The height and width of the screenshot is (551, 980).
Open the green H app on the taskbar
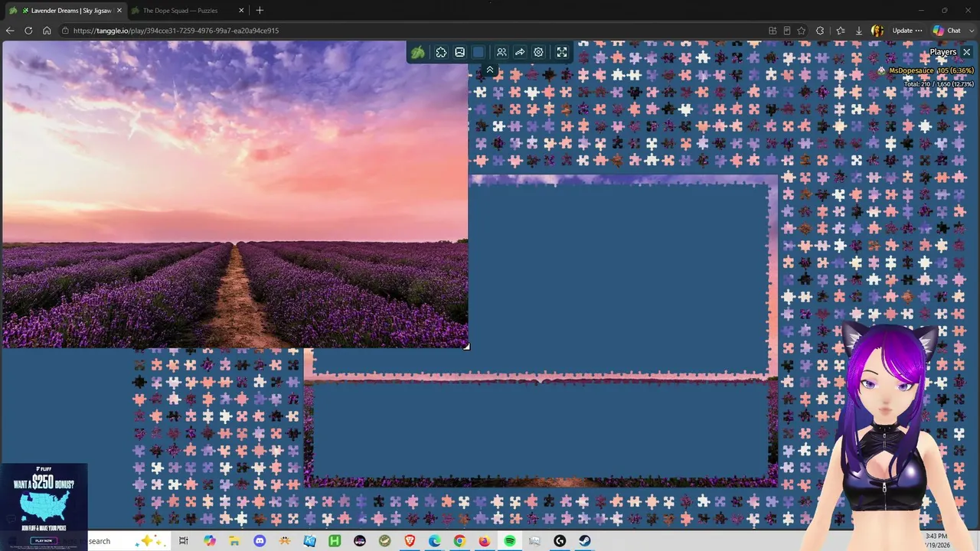tap(335, 541)
